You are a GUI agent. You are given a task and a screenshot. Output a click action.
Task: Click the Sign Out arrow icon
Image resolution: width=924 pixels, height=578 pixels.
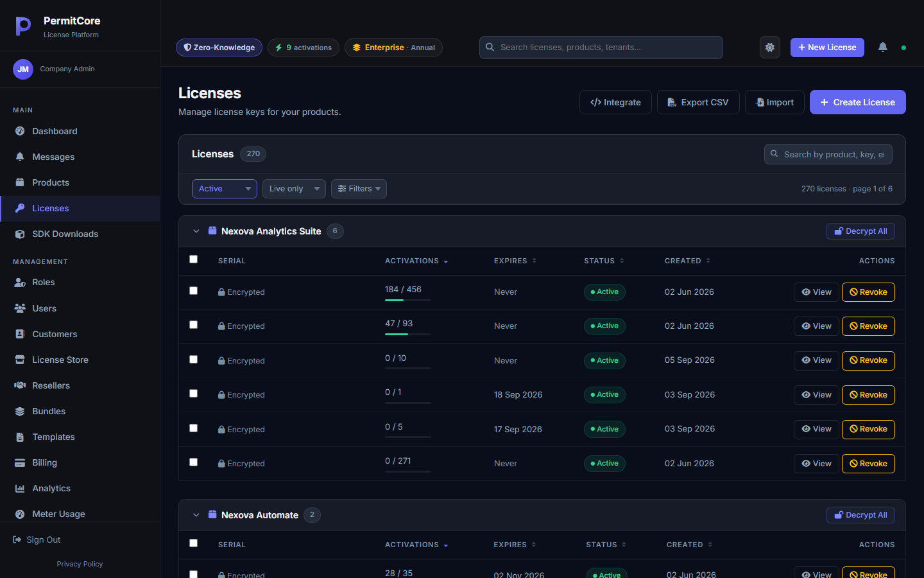(17, 539)
